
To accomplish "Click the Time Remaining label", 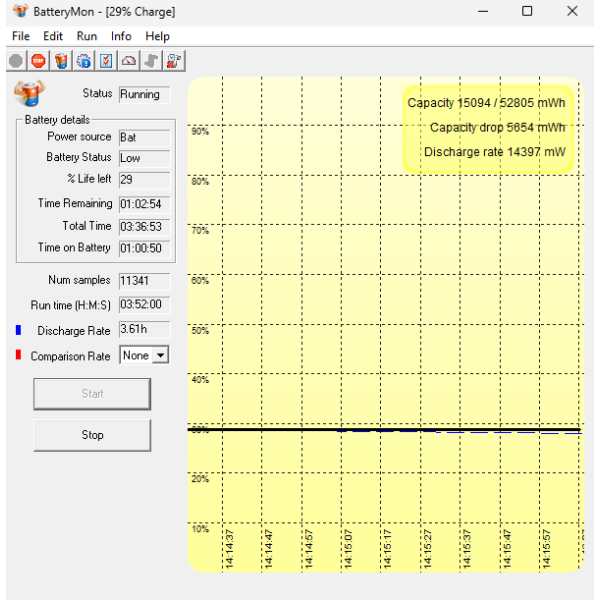I will pyautogui.click(x=75, y=203).
